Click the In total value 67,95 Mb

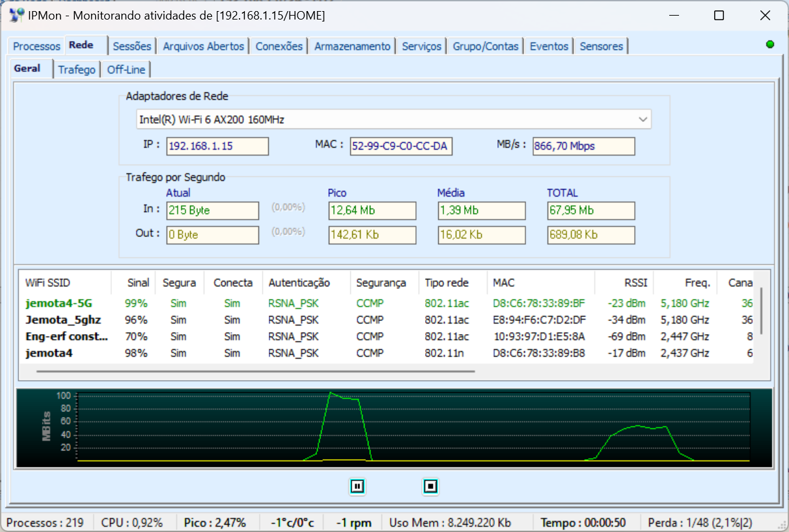(x=591, y=210)
